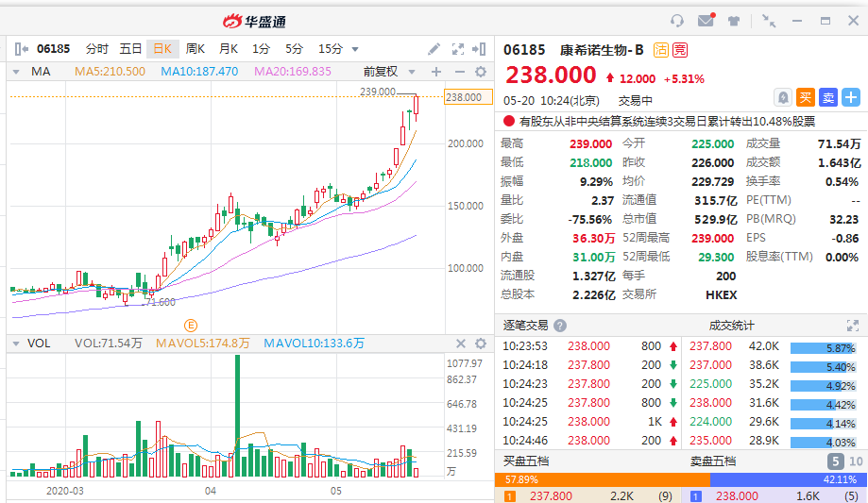Click the MA20:169.835 legend label
Screen dimensions: 868x503
click(293, 72)
